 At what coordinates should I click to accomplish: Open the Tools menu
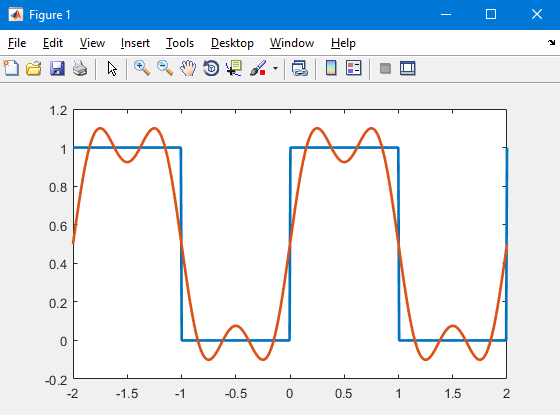point(180,43)
